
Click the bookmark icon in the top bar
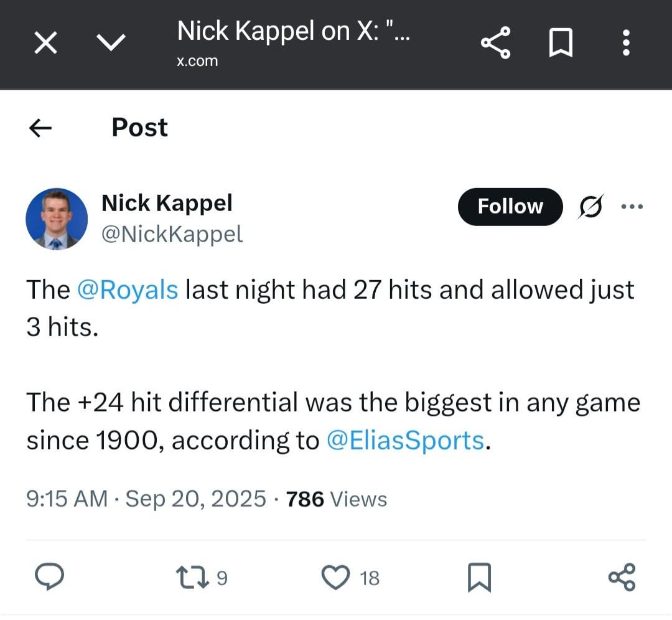pos(561,42)
